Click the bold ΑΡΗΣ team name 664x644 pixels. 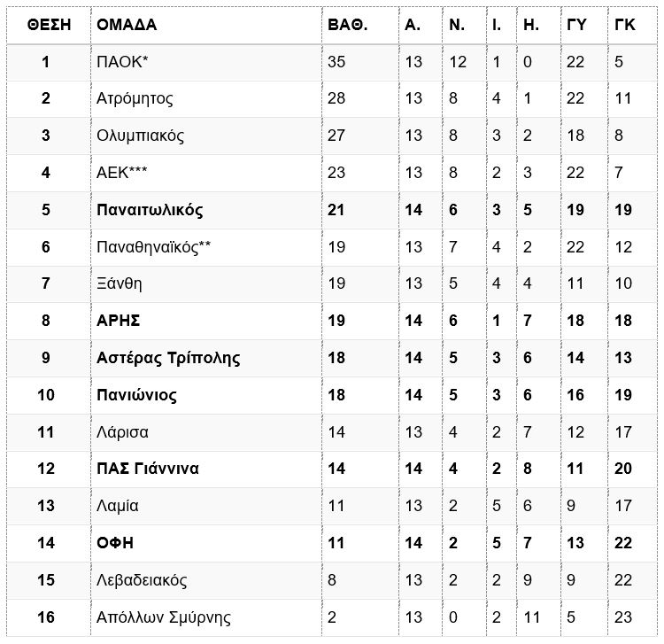[118, 321]
